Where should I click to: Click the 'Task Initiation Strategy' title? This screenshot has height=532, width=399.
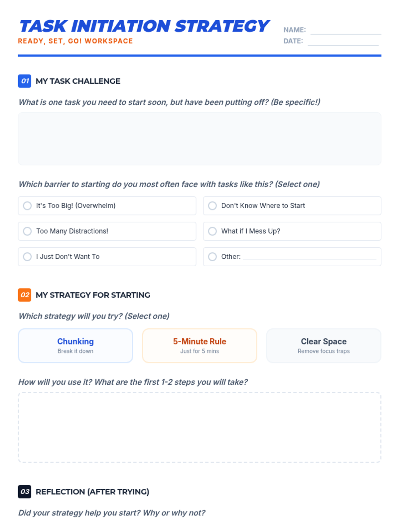[x=144, y=26]
